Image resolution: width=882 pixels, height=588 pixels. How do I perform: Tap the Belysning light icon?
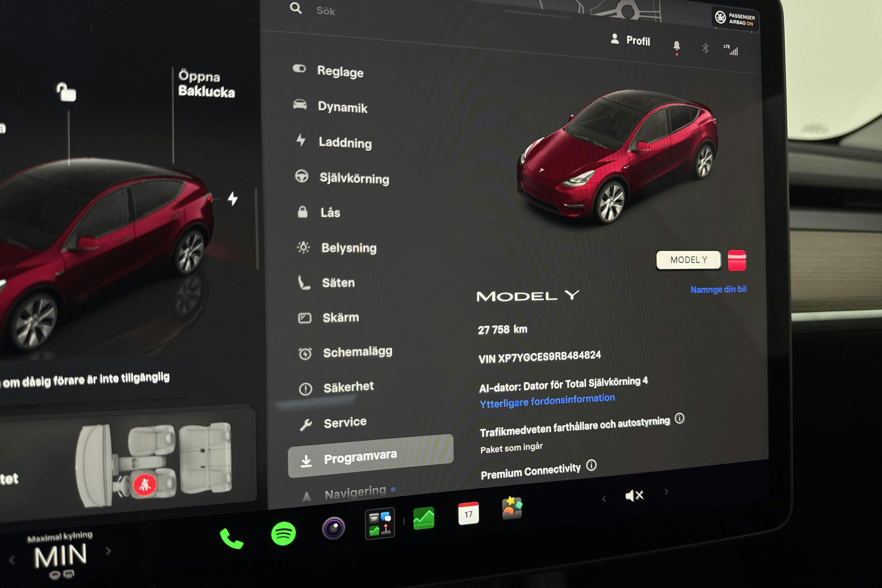303,247
